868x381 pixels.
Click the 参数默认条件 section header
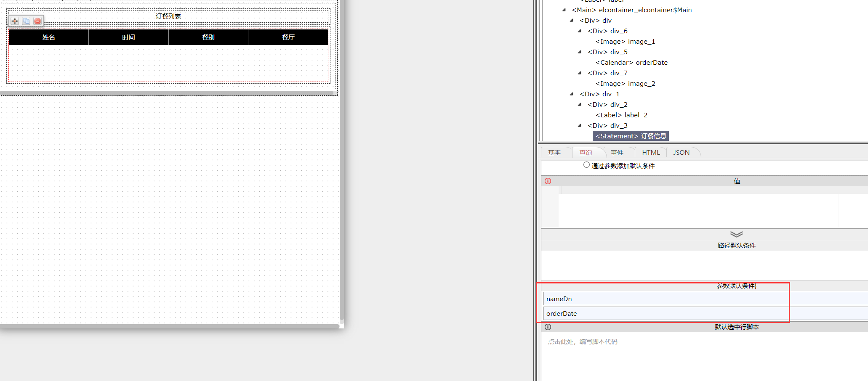click(737, 286)
